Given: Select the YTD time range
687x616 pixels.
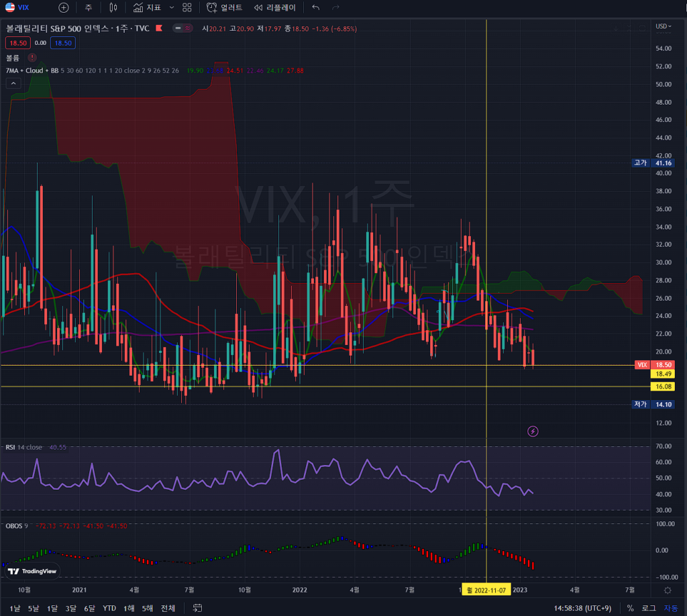Looking at the screenshot, I should 109,608.
